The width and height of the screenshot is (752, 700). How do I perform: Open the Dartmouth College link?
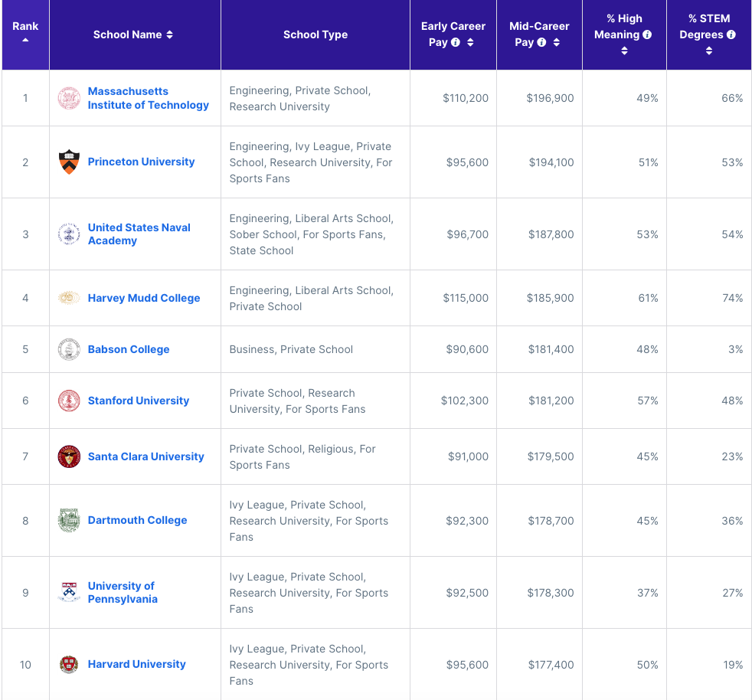tap(137, 520)
